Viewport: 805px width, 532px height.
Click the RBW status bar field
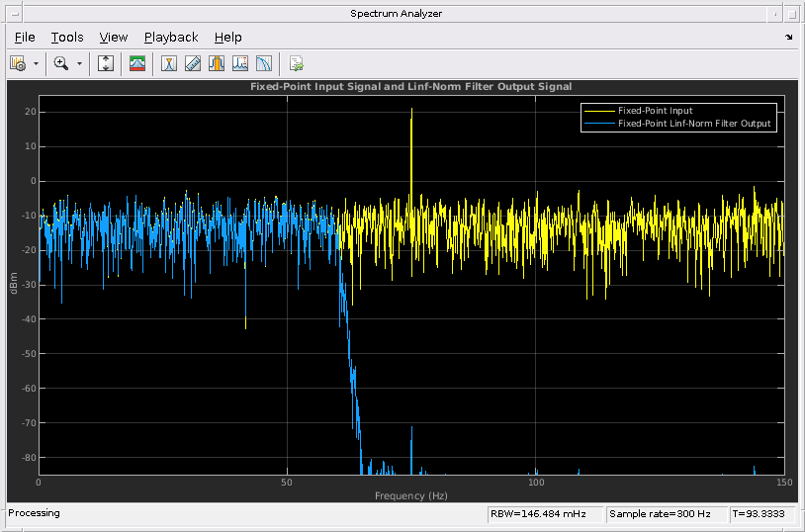[x=544, y=513]
